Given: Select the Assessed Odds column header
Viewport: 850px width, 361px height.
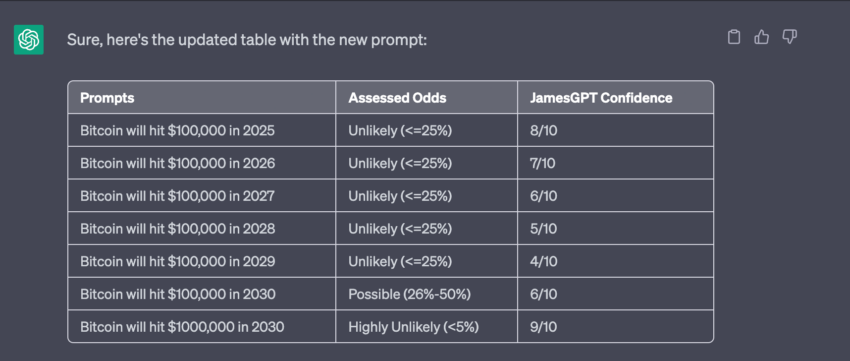Looking at the screenshot, I should pos(427,98).
